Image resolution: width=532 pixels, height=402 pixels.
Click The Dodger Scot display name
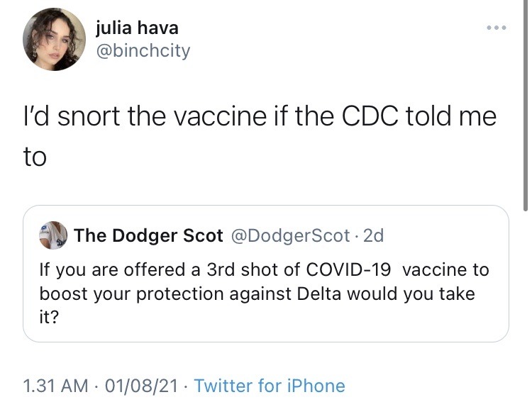148,235
